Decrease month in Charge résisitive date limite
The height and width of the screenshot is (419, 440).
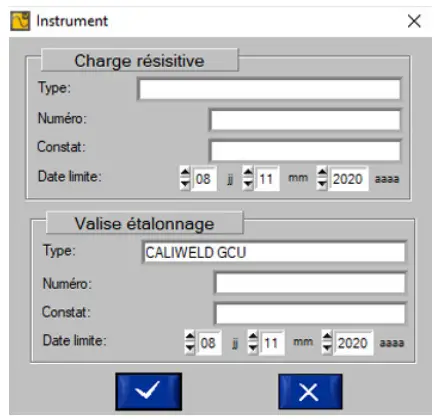coord(248,184)
